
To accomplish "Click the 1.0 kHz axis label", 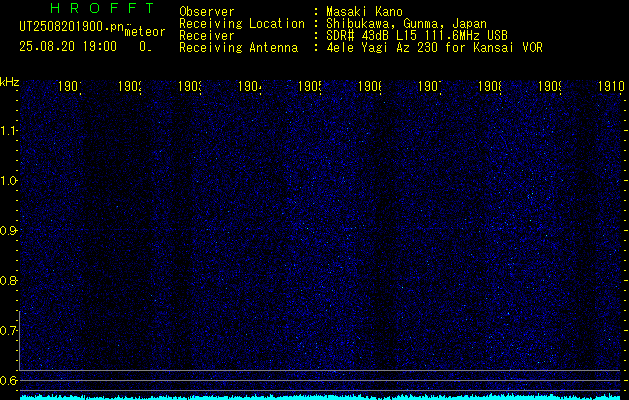I will coord(8,181).
